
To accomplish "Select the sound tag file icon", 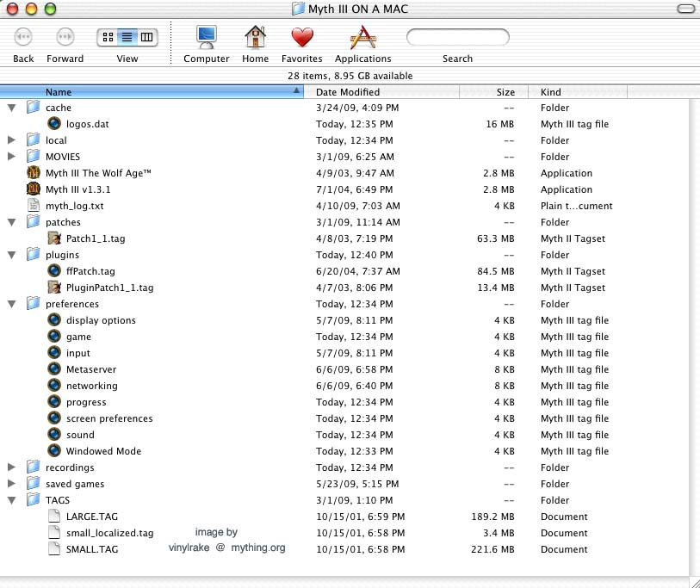I will pos(54,434).
